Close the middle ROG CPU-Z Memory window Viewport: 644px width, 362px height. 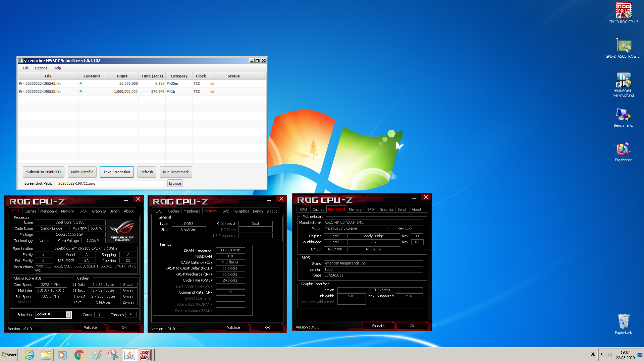[x=281, y=199]
